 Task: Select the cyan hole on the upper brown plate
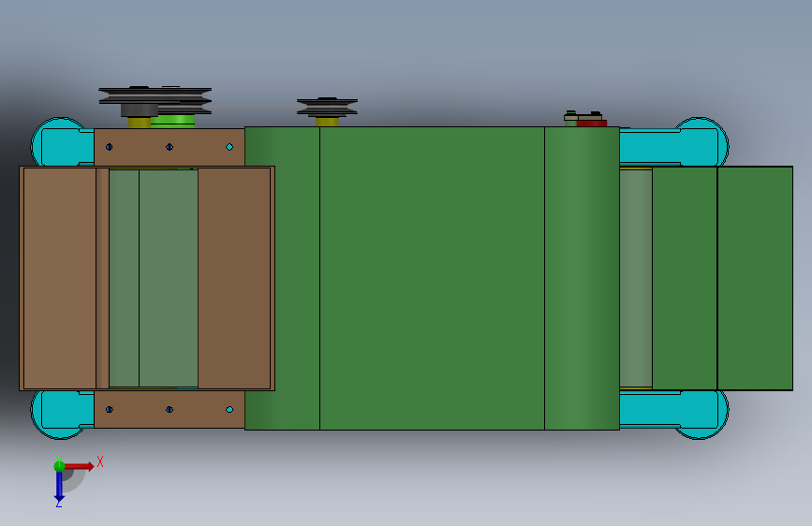229,147
